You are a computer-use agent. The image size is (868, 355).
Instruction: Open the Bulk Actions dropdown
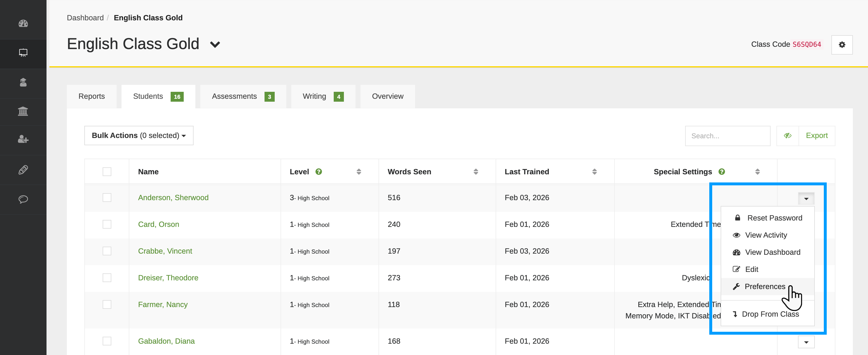[x=139, y=136]
